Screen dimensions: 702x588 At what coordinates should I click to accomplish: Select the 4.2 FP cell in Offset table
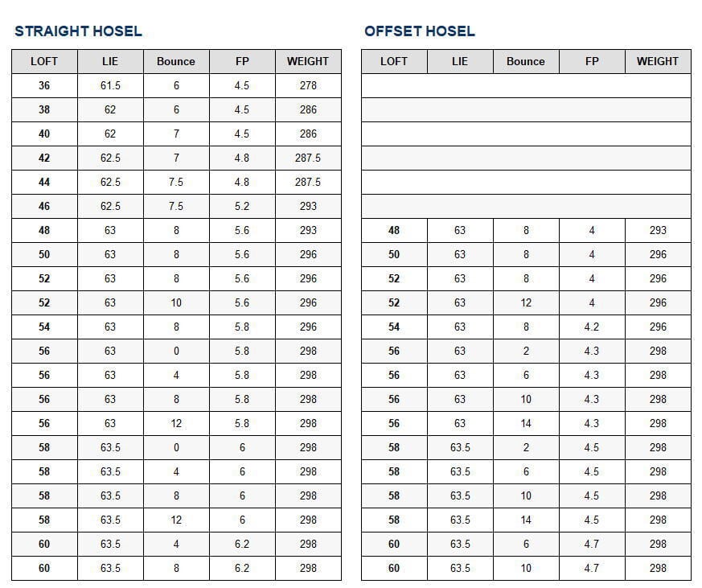(592, 327)
